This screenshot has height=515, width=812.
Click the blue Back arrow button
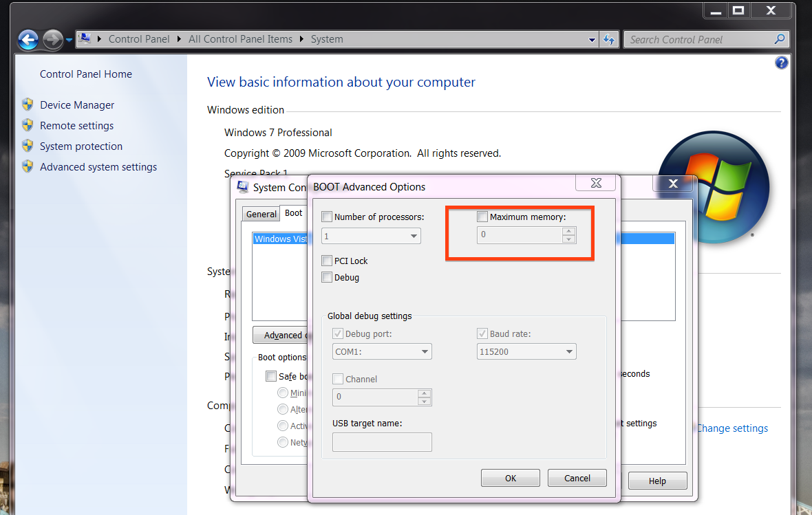click(x=28, y=40)
